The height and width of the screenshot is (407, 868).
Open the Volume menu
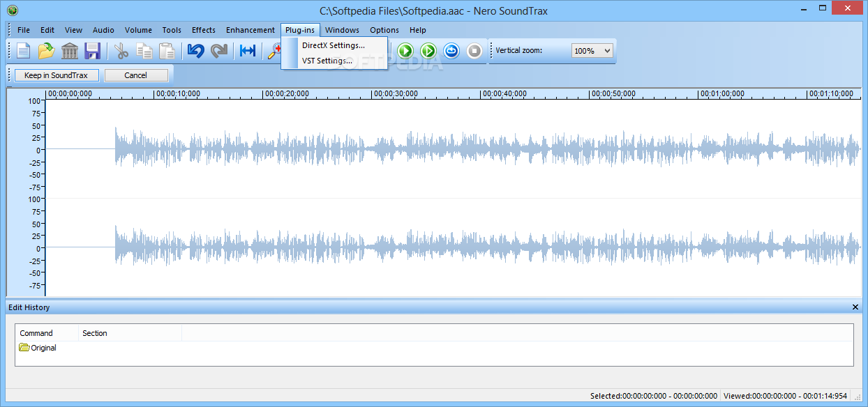click(138, 30)
